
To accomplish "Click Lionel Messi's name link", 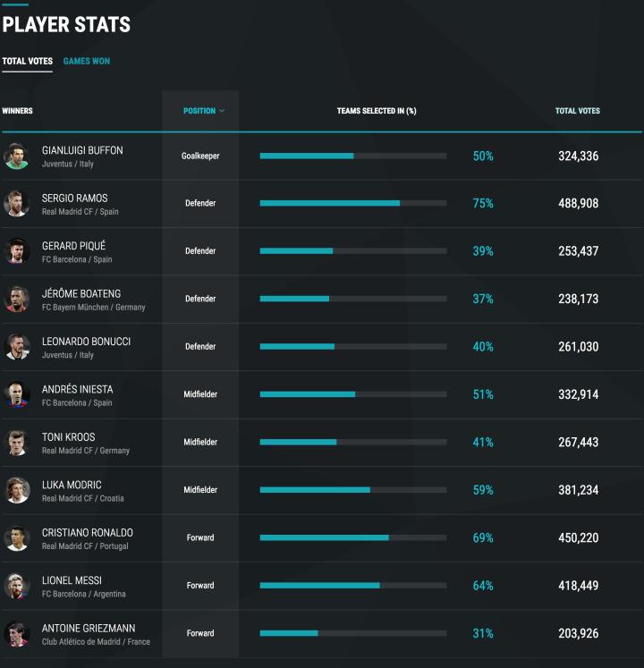I will click(x=72, y=580).
